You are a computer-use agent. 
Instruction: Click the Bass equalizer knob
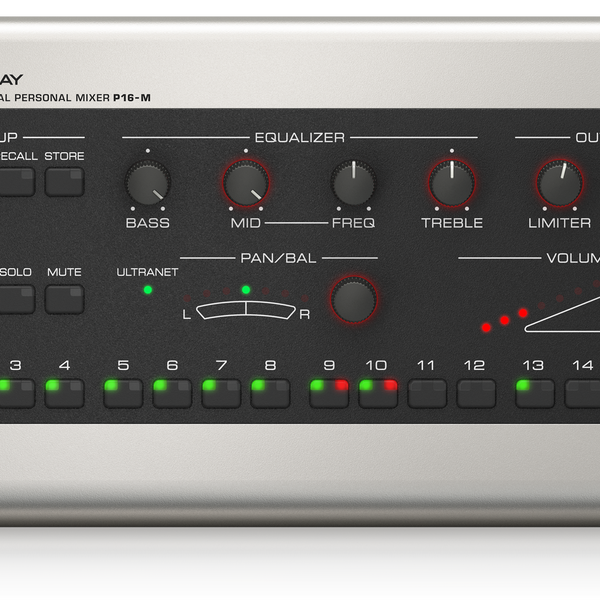[147, 184]
